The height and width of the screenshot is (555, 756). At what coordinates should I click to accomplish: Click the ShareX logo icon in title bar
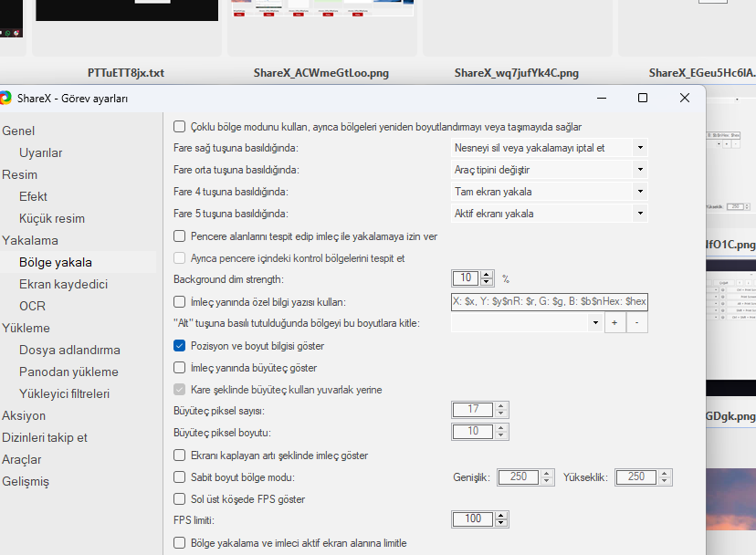(5, 98)
